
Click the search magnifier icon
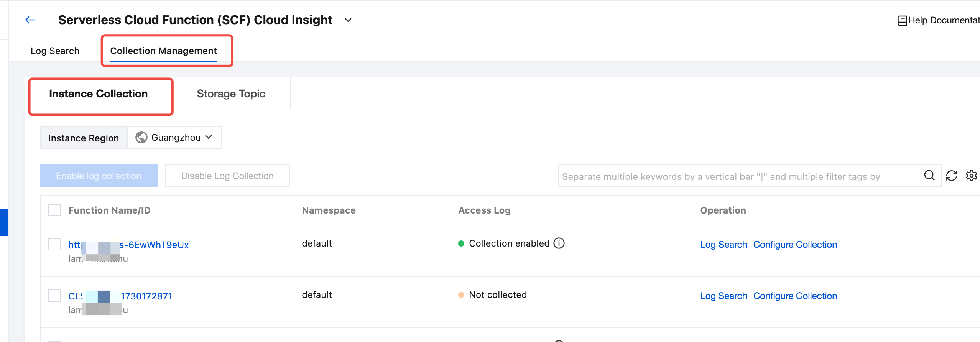(929, 176)
